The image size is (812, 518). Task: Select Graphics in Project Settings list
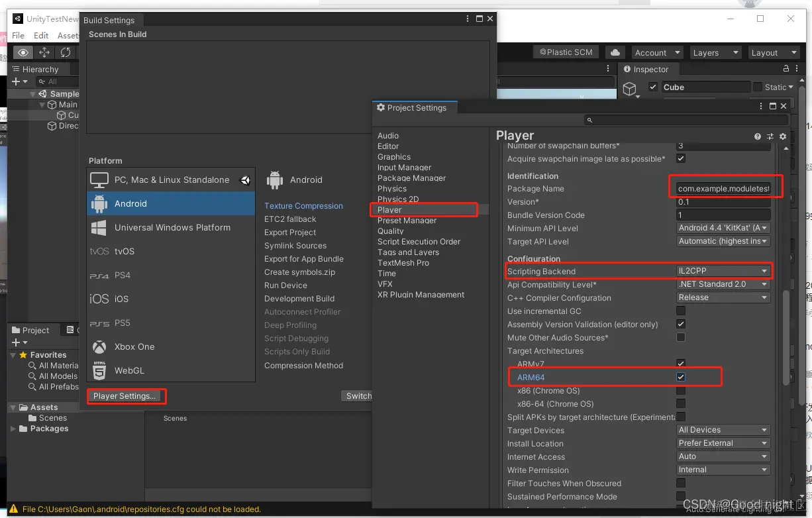[394, 157]
